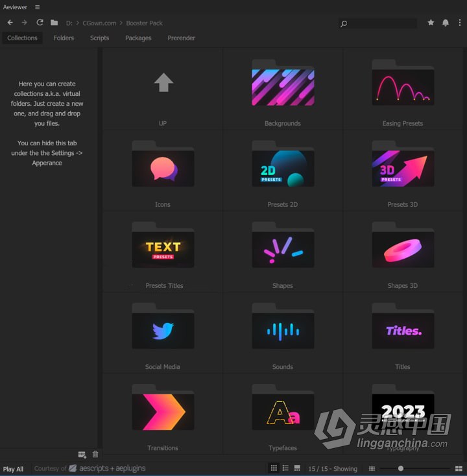Open the three-dot options menu
Viewport: 467px width, 476px height.
[x=459, y=23]
